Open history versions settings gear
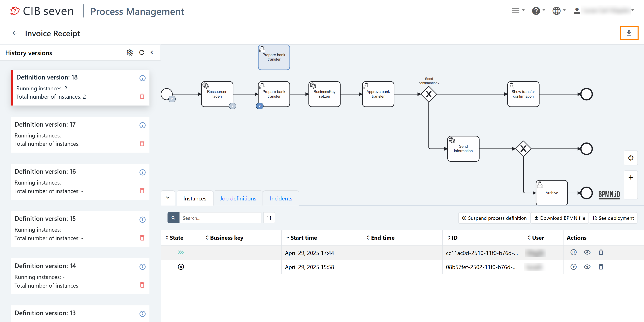 tap(129, 53)
